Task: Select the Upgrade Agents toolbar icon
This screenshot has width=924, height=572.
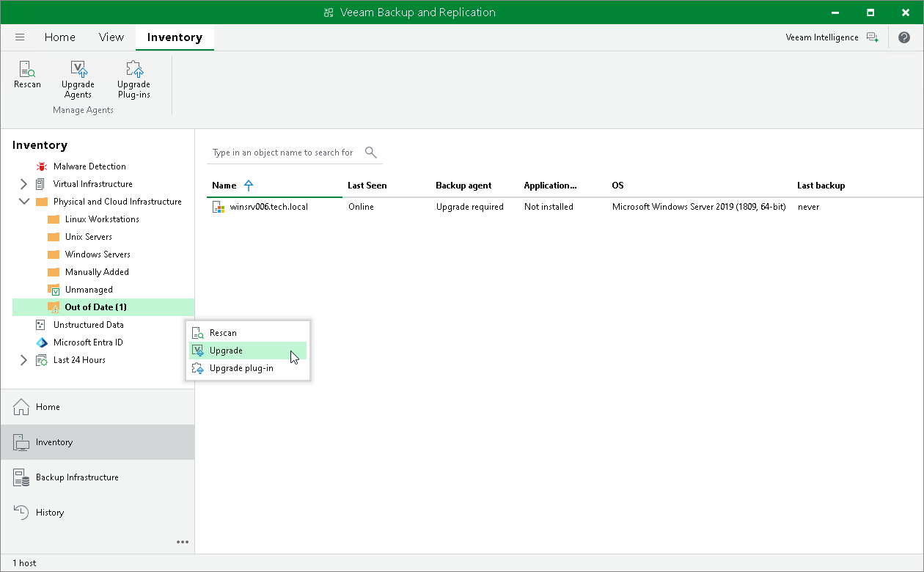Action: click(x=78, y=77)
